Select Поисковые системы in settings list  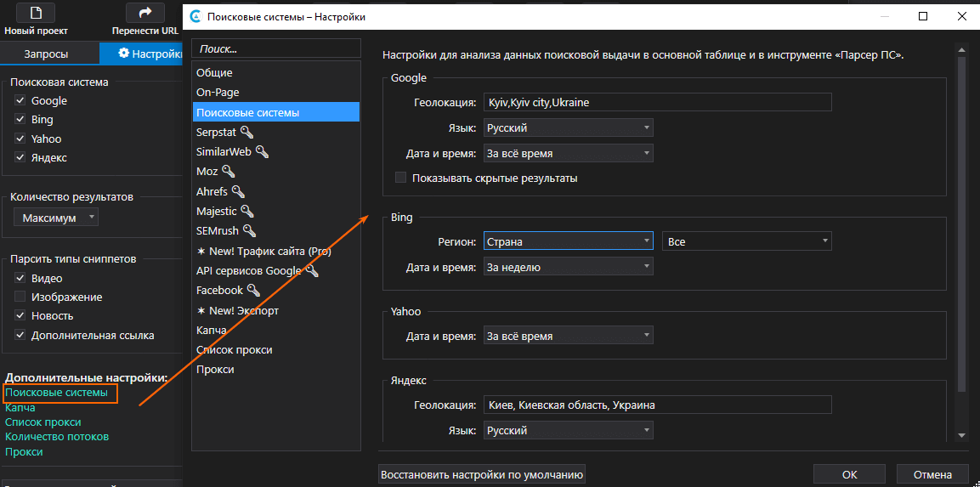pyautogui.click(x=276, y=112)
